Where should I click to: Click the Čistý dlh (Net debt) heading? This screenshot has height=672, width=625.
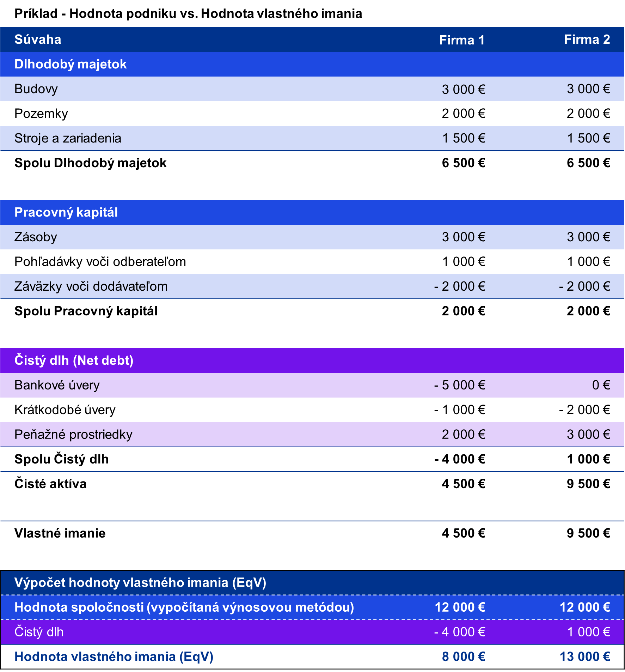(x=74, y=361)
